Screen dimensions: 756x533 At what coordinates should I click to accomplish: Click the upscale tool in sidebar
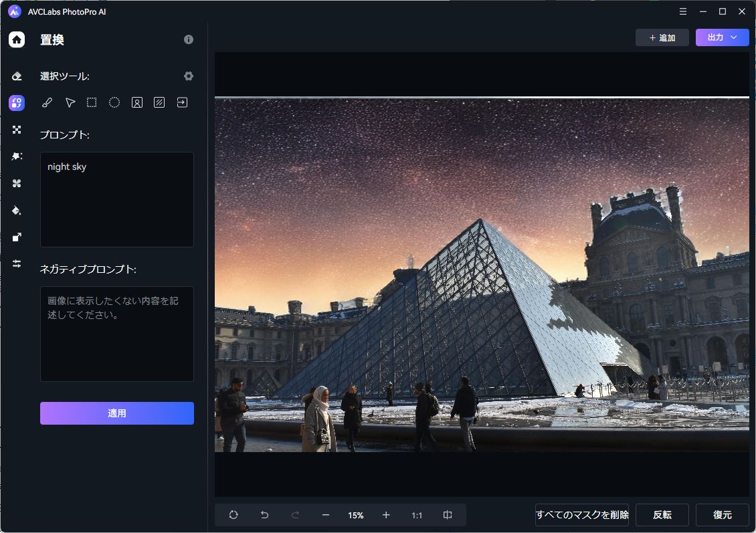(17, 237)
